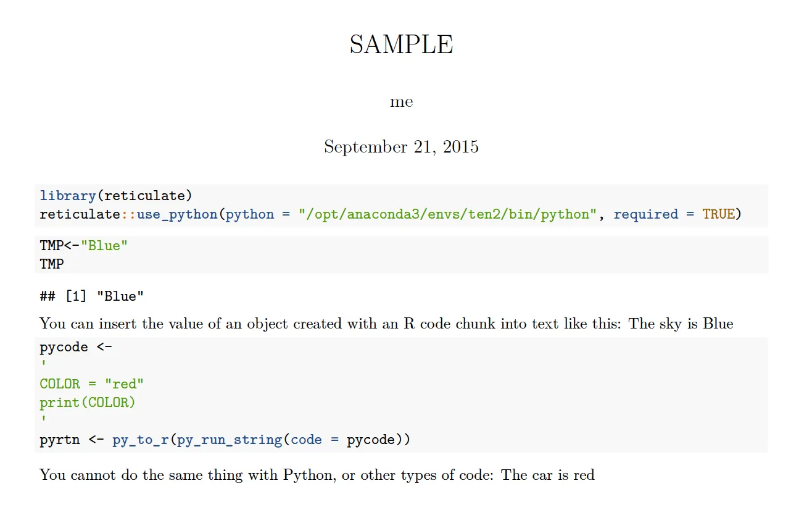
Task: Click the print(COLOR) line
Action: point(88,403)
